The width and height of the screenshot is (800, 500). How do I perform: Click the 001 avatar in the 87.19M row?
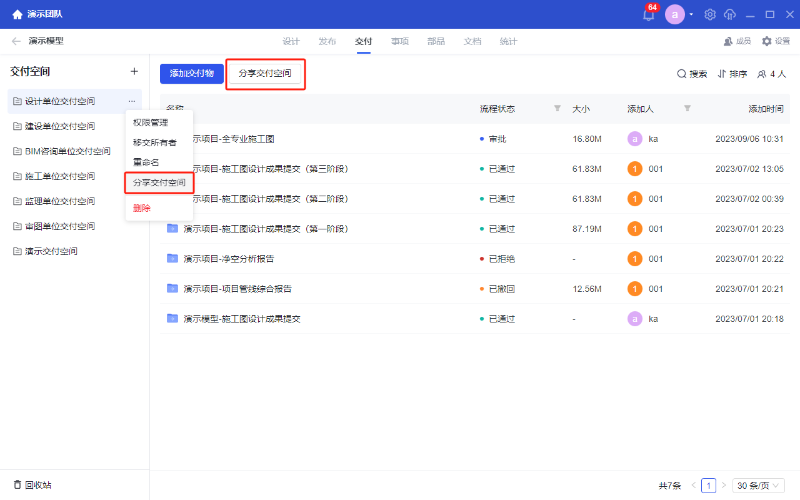[635, 229]
